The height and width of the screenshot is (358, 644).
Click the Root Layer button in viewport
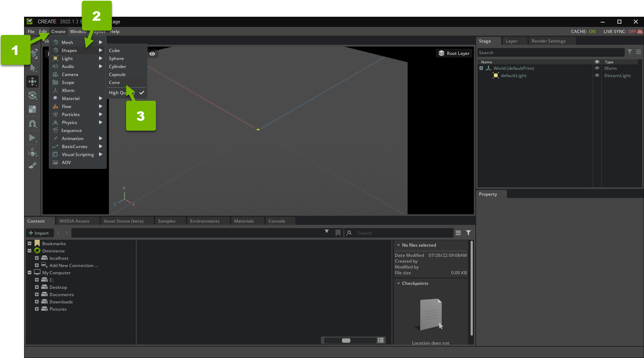pos(454,53)
